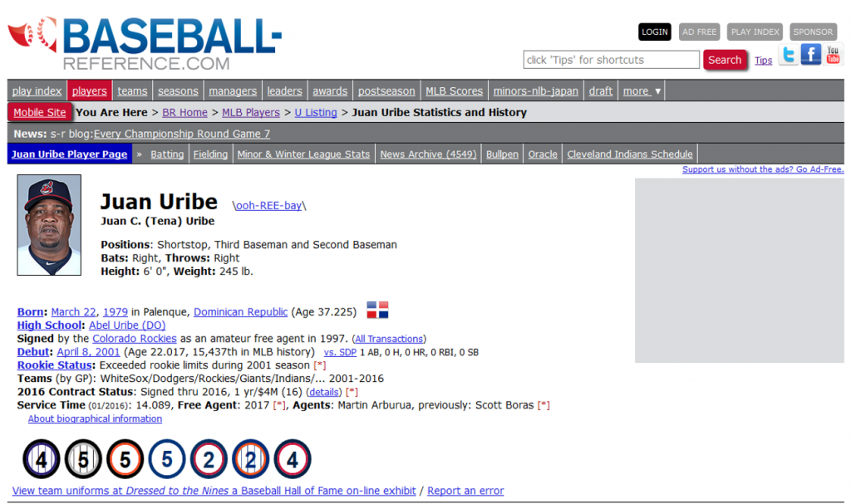Open the Facebook icon link

coord(811,55)
